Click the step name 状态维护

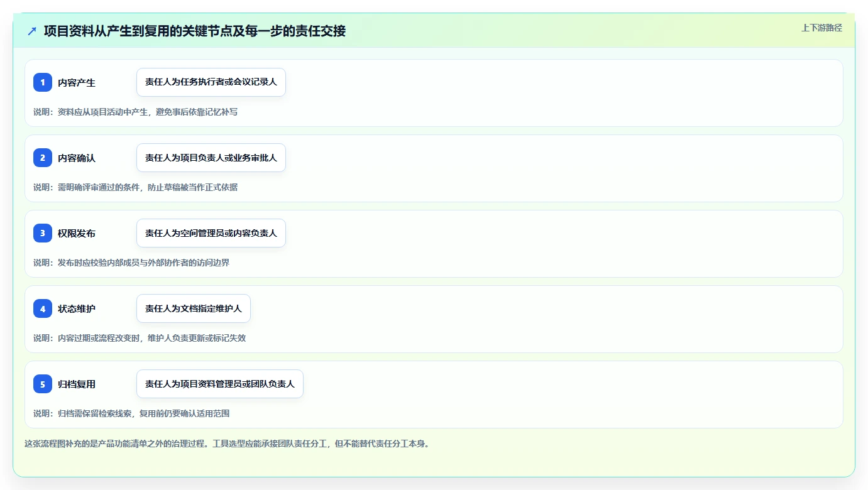tap(77, 308)
